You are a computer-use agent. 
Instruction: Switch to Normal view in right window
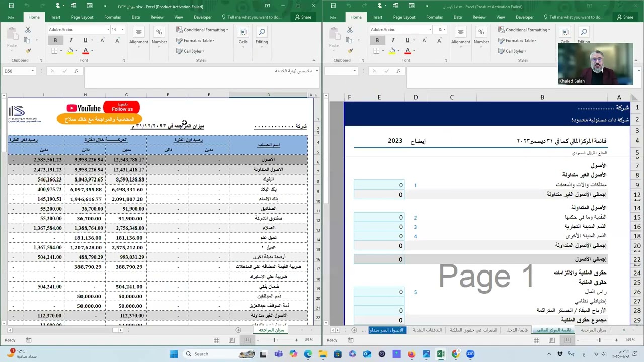coord(536,340)
